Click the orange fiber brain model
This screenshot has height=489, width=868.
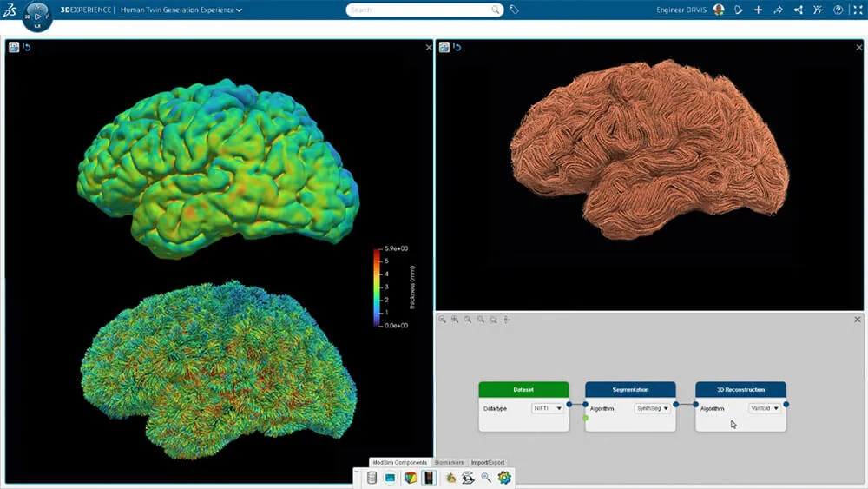(649, 149)
